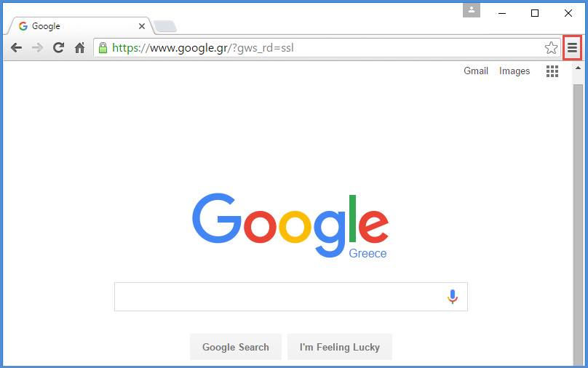Open the Chrome hamburger menu

point(572,48)
